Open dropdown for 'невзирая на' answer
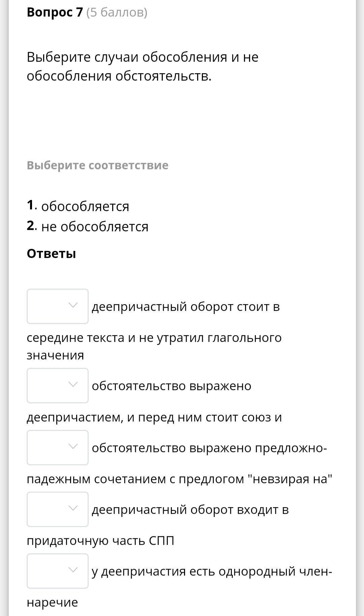This screenshot has width=364, height=616. point(57,447)
